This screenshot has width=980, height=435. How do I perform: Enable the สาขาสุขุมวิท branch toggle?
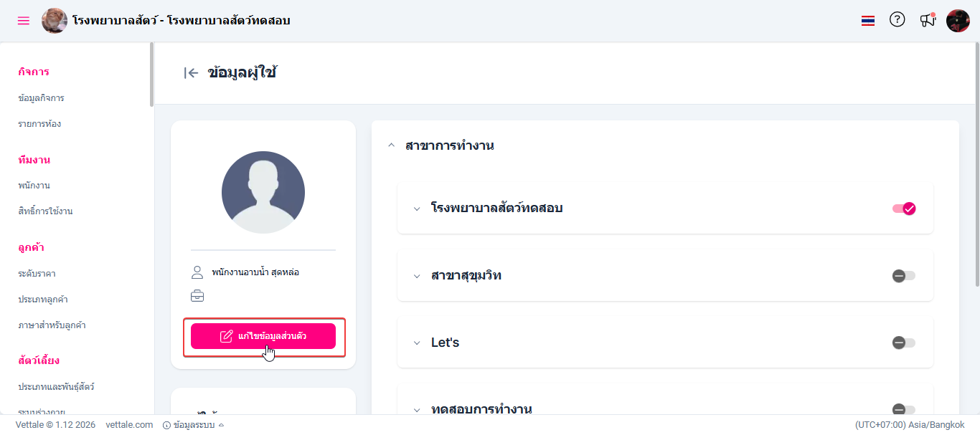click(x=903, y=276)
